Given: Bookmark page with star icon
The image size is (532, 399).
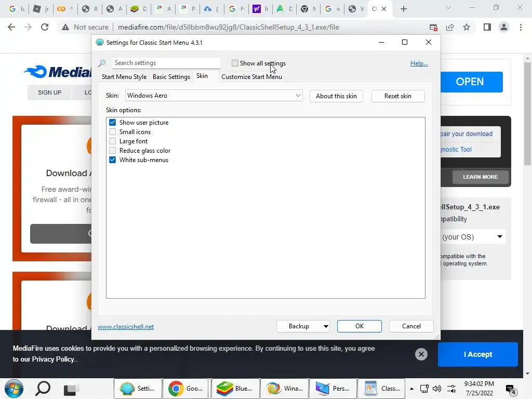Looking at the screenshot, I should 467,27.
